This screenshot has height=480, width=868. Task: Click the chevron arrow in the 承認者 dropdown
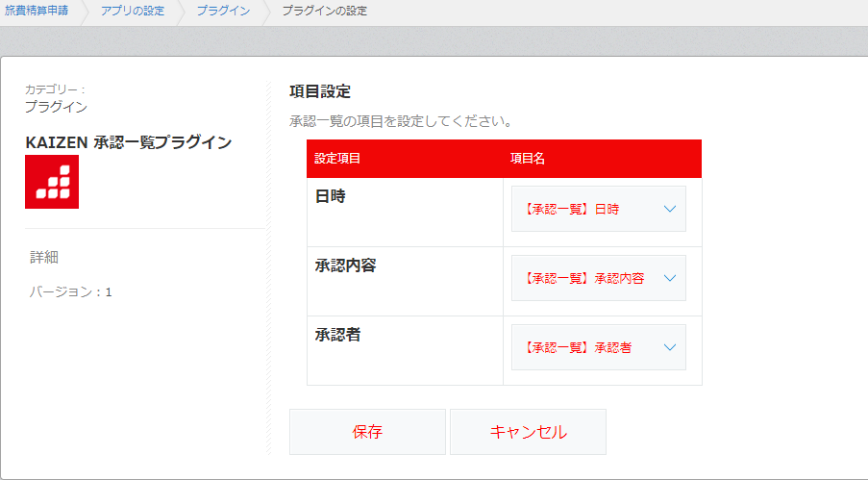(x=670, y=347)
